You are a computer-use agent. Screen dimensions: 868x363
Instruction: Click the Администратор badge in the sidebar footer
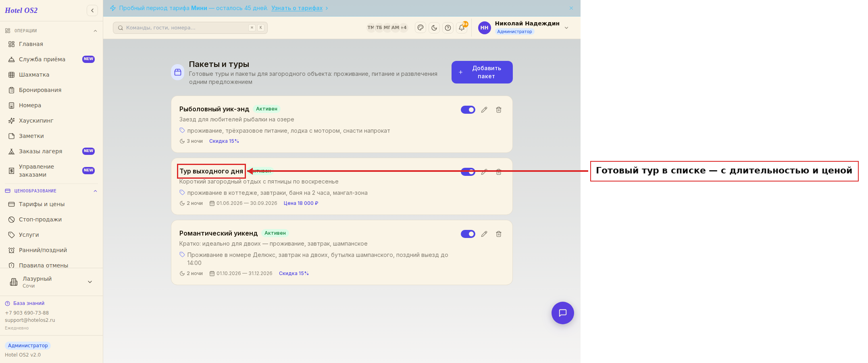tap(28, 346)
